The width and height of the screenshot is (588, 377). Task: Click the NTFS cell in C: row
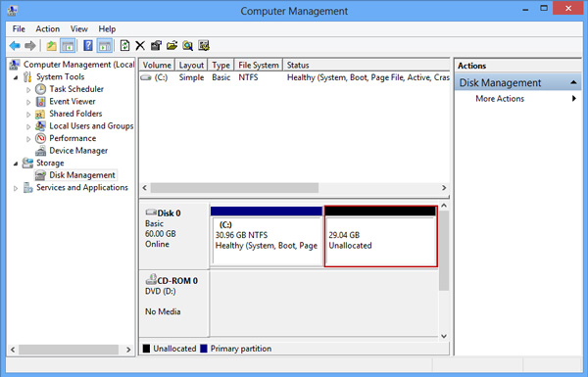point(248,77)
